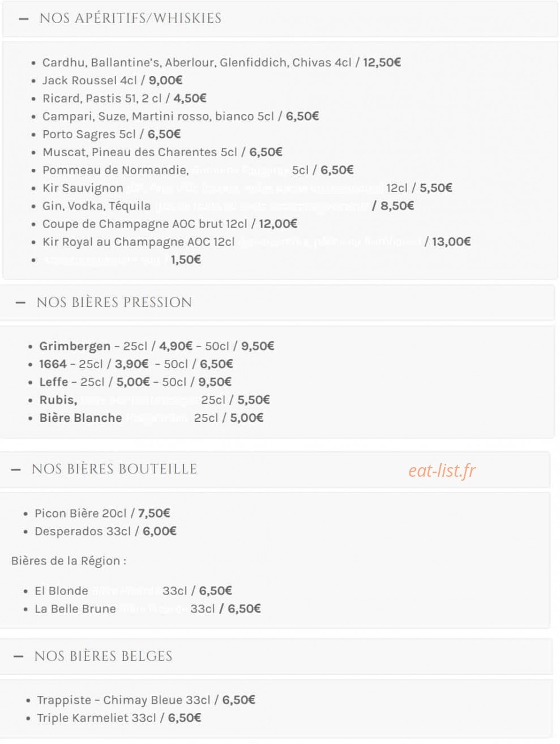Select the La Belle Brune entry
Viewport: 560px width, 744px height.
point(148,609)
